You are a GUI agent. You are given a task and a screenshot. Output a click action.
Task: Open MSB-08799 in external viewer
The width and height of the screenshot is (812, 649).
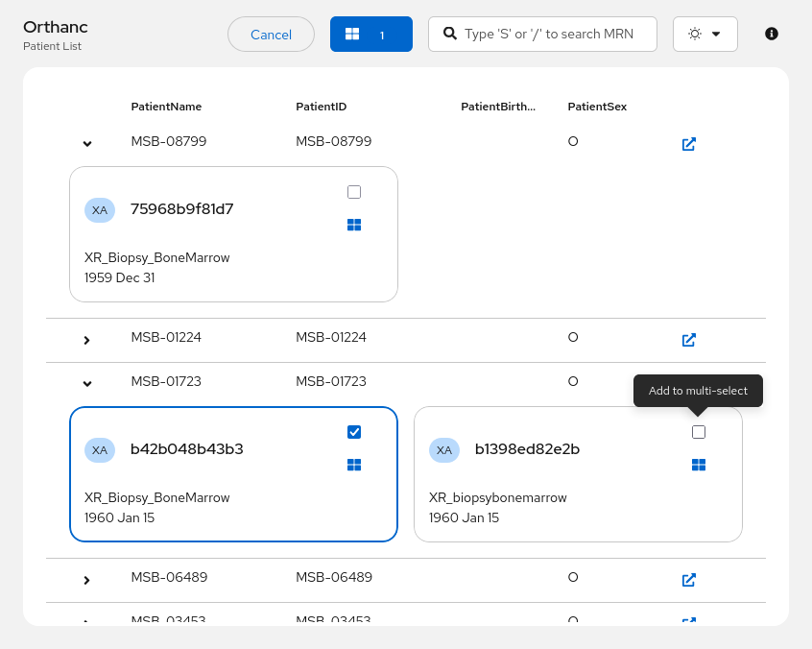(689, 144)
